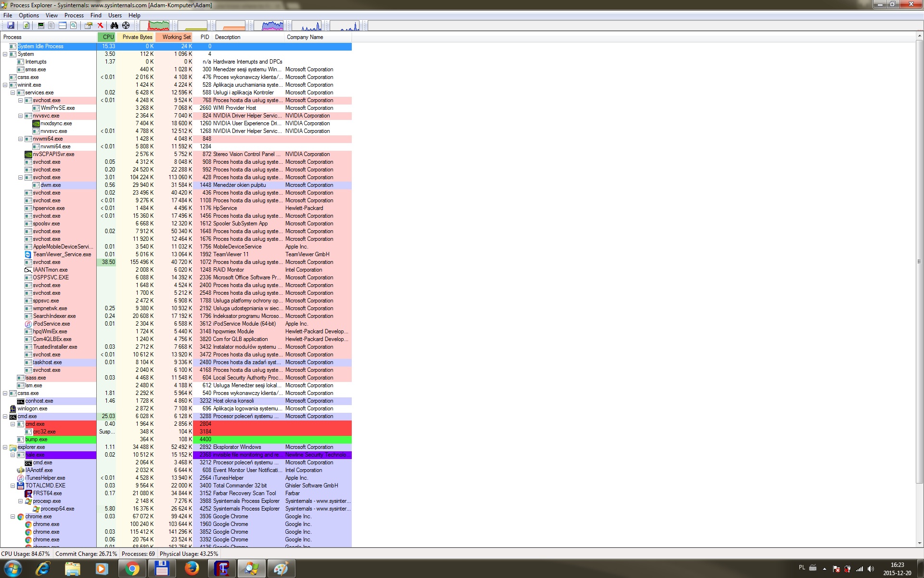The height and width of the screenshot is (578, 924).
Task: Click the taskbar clock showing 16:23
Action: pyautogui.click(x=897, y=569)
